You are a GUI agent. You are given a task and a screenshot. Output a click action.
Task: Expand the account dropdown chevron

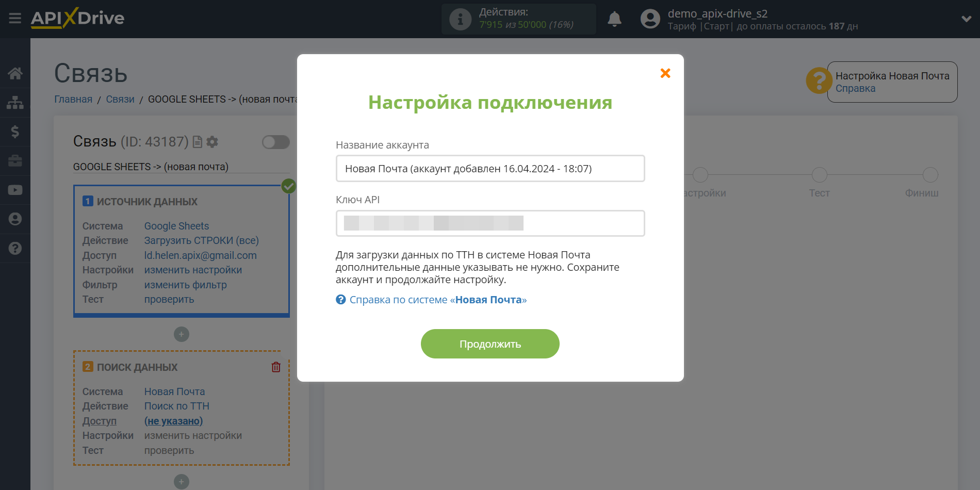[x=967, y=19]
